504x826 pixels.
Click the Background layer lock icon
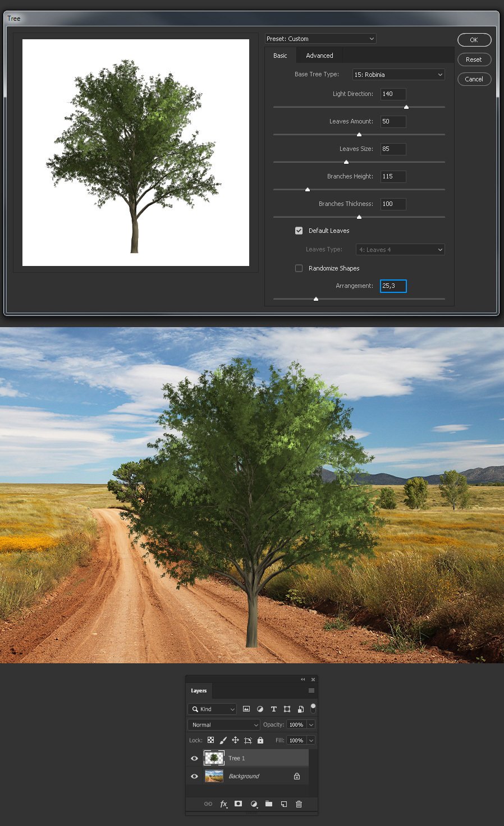coord(297,776)
